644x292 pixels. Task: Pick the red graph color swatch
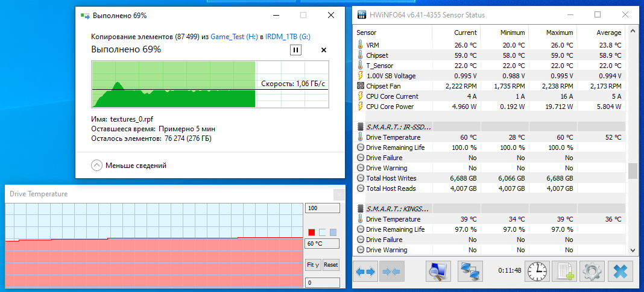click(x=312, y=232)
